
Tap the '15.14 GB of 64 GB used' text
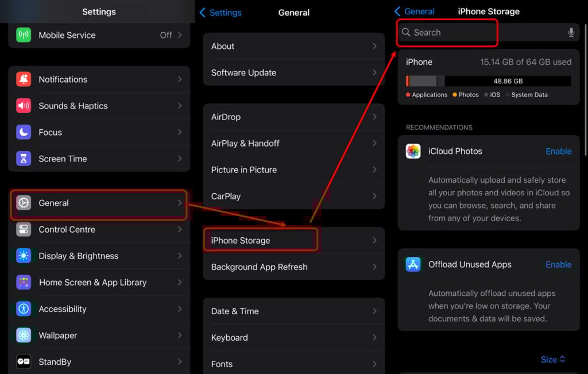[525, 62]
